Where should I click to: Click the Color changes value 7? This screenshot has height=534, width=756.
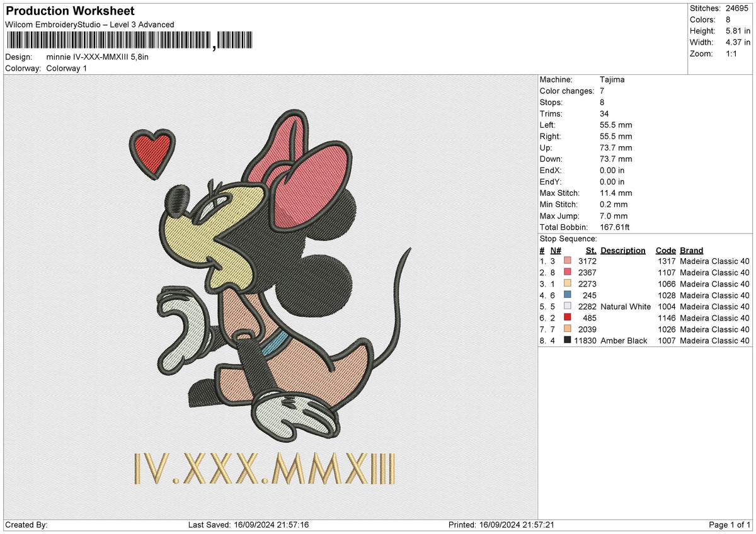click(603, 91)
